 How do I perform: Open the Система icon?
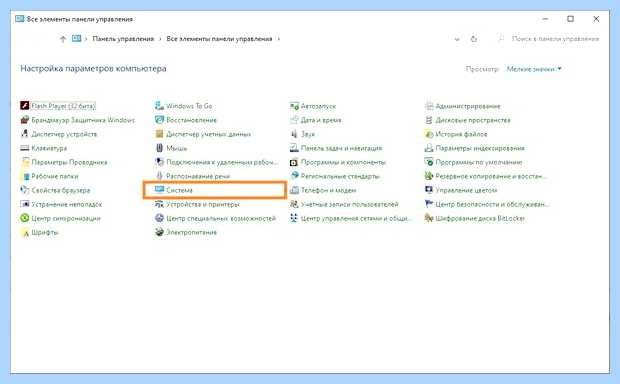159,190
